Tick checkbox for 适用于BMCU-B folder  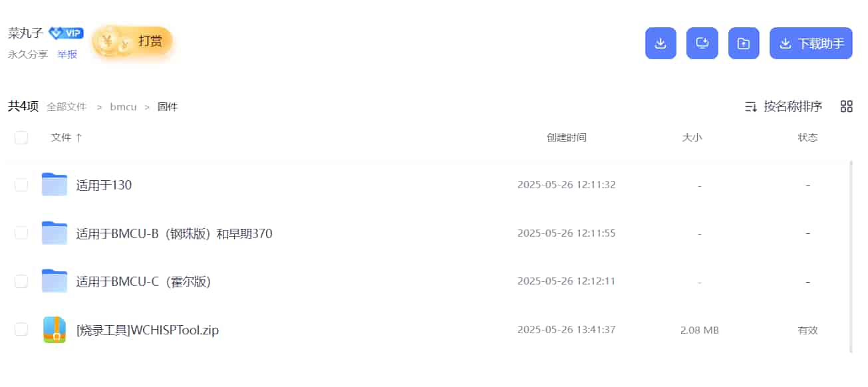pyautogui.click(x=21, y=233)
